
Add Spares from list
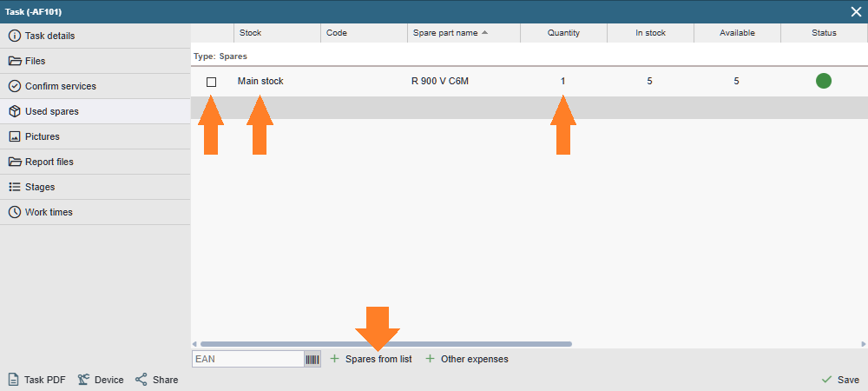[372, 359]
